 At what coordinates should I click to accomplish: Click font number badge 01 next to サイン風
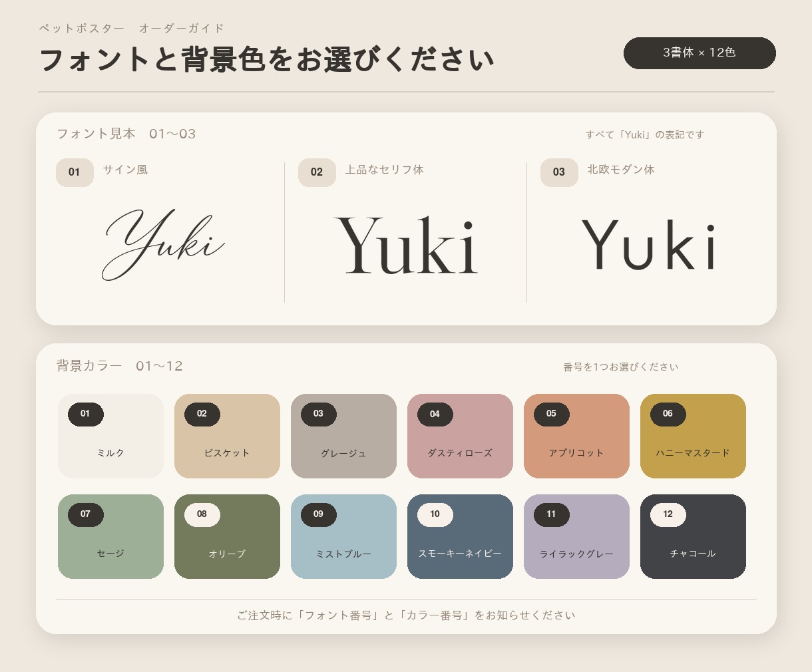(75, 172)
